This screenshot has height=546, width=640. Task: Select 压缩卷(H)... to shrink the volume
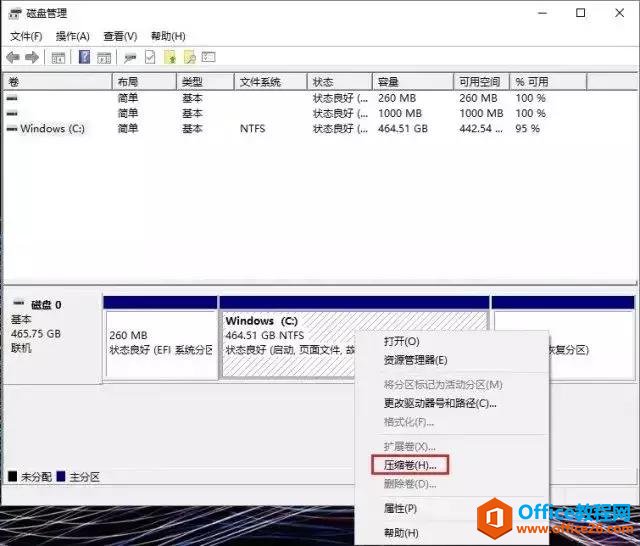click(x=410, y=465)
